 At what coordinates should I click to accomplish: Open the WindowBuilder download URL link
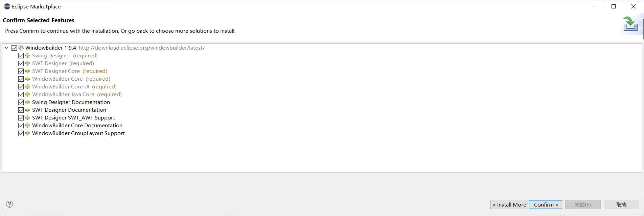pyautogui.click(x=142, y=48)
